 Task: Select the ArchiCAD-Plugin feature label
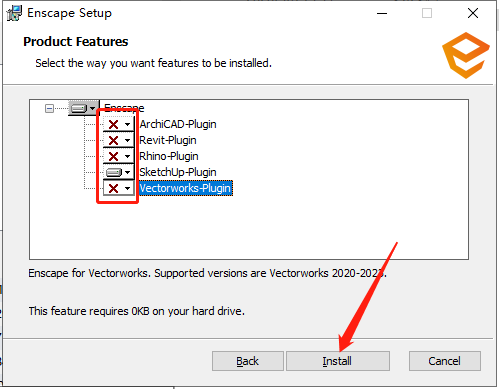click(x=178, y=124)
